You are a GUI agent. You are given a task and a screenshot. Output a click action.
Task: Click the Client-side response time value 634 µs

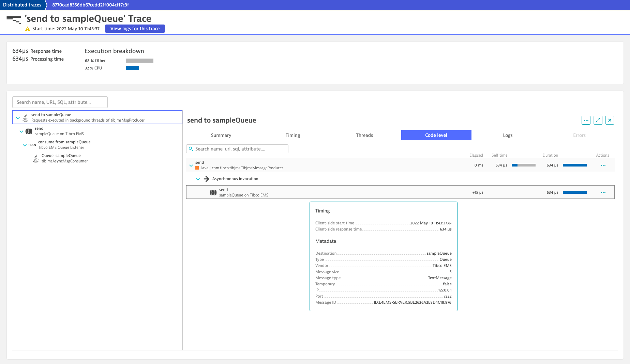coord(446,229)
